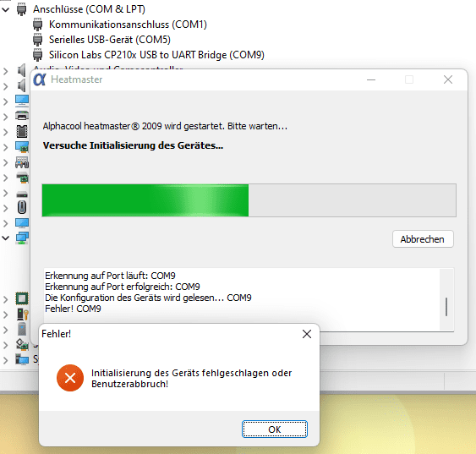
Task: Collapse the Anschlüsse (COM & LPT) node
Action: [x=5, y=9]
